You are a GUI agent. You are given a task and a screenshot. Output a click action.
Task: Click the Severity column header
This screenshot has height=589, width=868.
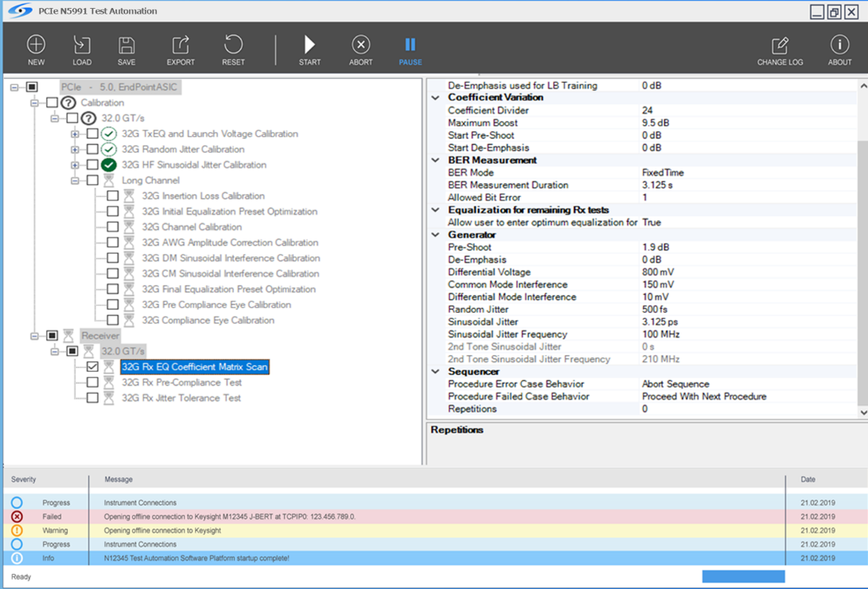click(x=23, y=479)
